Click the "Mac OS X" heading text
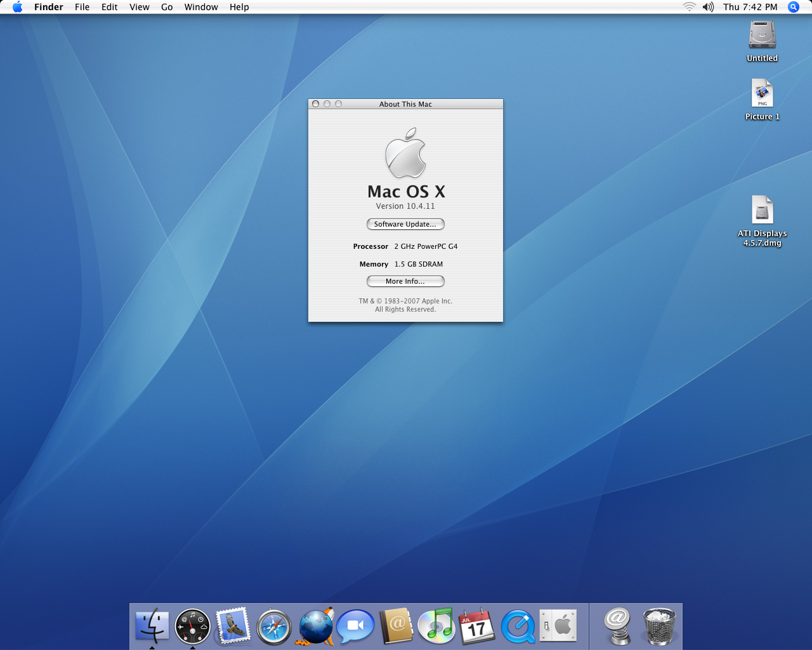The image size is (812, 650). [406, 192]
